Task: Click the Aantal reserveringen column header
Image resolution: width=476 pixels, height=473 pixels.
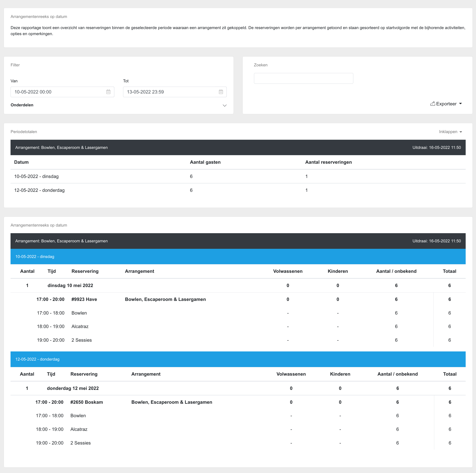Action: pos(328,162)
